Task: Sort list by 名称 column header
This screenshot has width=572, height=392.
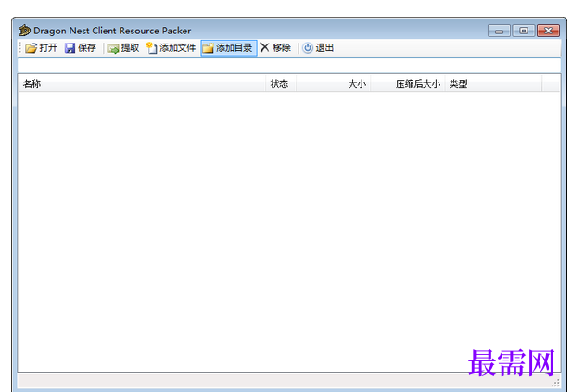Action: click(142, 84)
